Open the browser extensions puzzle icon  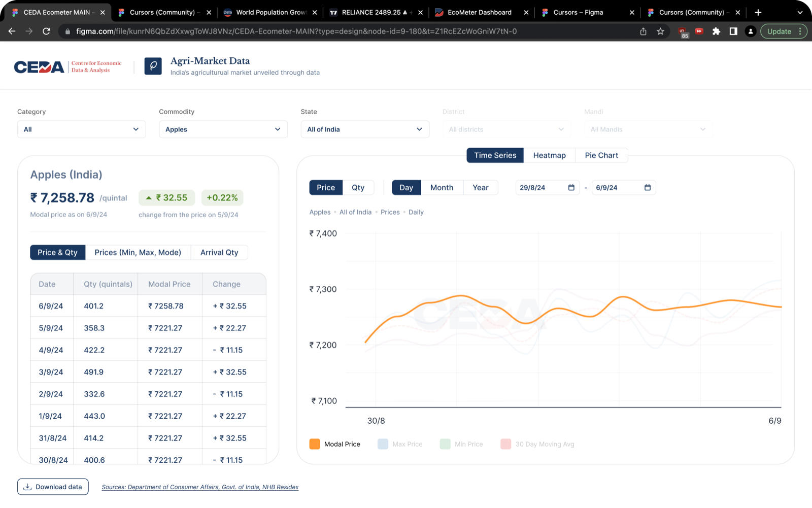click(716, 31)
